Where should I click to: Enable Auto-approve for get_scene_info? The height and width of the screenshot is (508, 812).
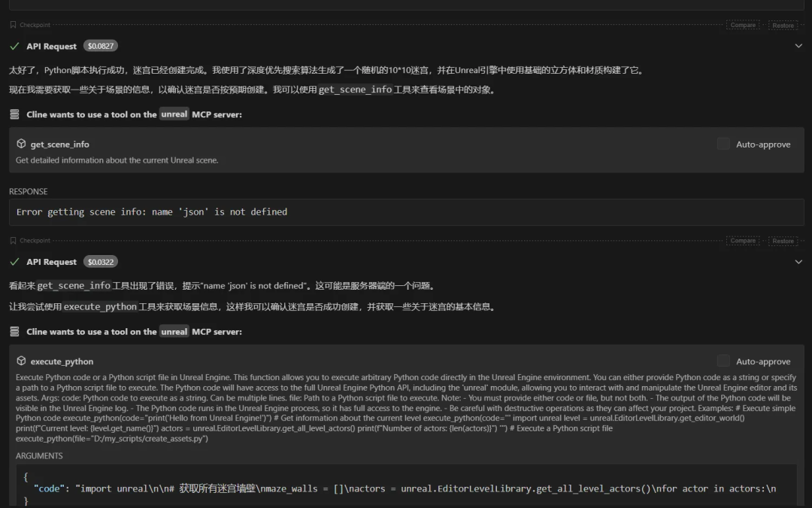(723, 144)
